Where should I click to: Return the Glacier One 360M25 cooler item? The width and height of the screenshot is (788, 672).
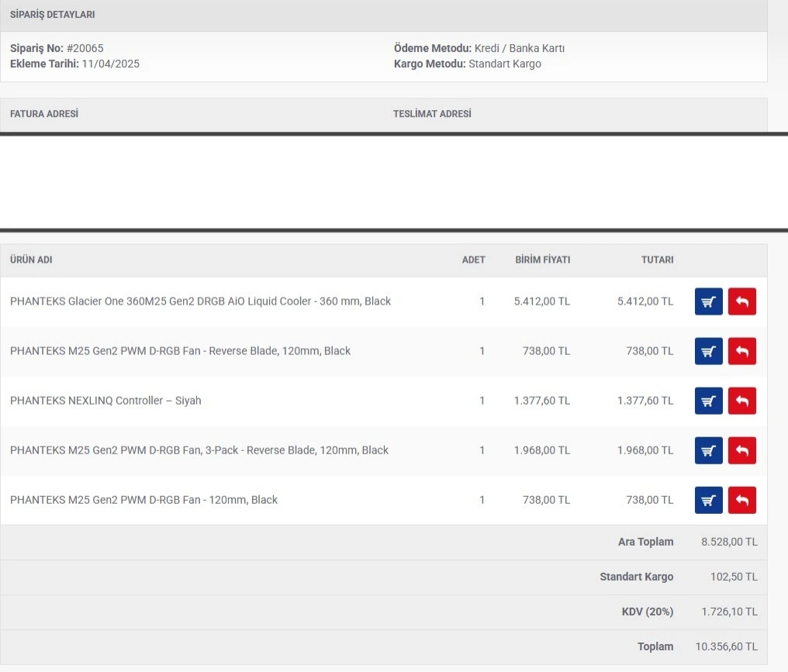pyautogui.click(x=742, y=302)
